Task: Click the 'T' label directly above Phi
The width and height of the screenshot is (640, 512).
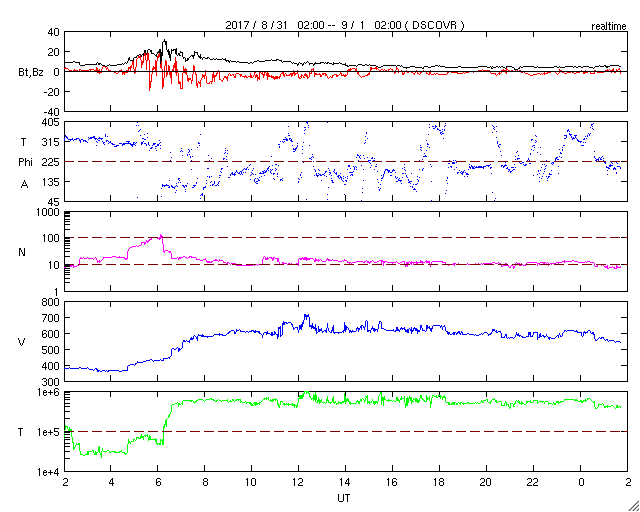Action: [23, 142]
